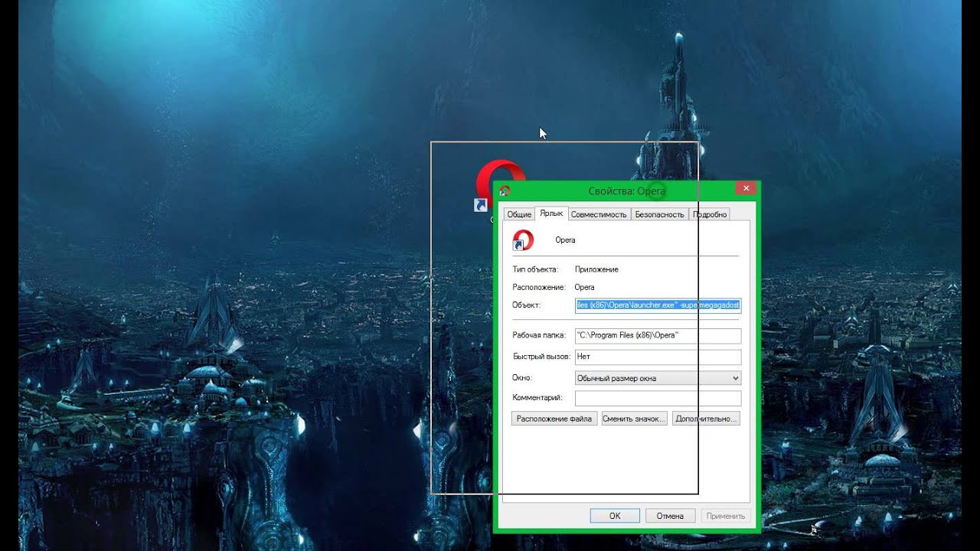The width and height of the screenshot is (980, 551).
Task: Close the Свойства: Opera dialog
Action: [x=746, y=188]
